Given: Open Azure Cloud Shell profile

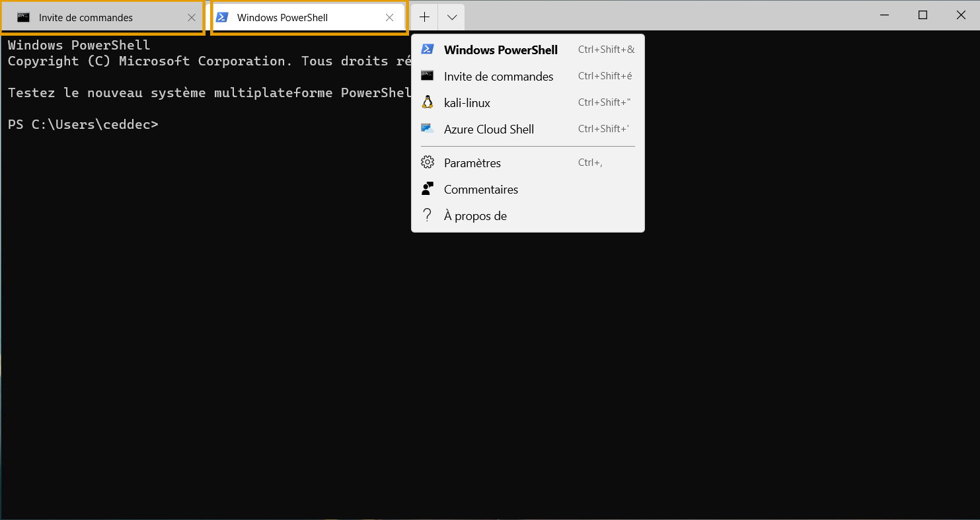Looking at the screenshot, I should tap(489, 130).
